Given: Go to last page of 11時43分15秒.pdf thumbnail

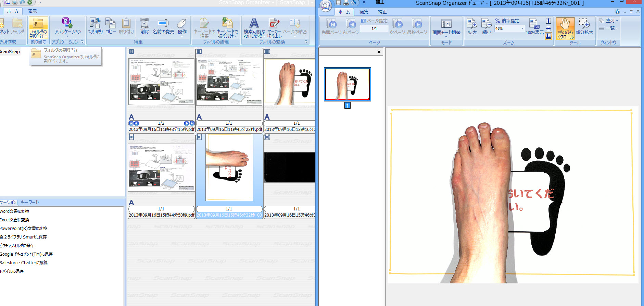Looking at the screenshot, I should 192,123.
